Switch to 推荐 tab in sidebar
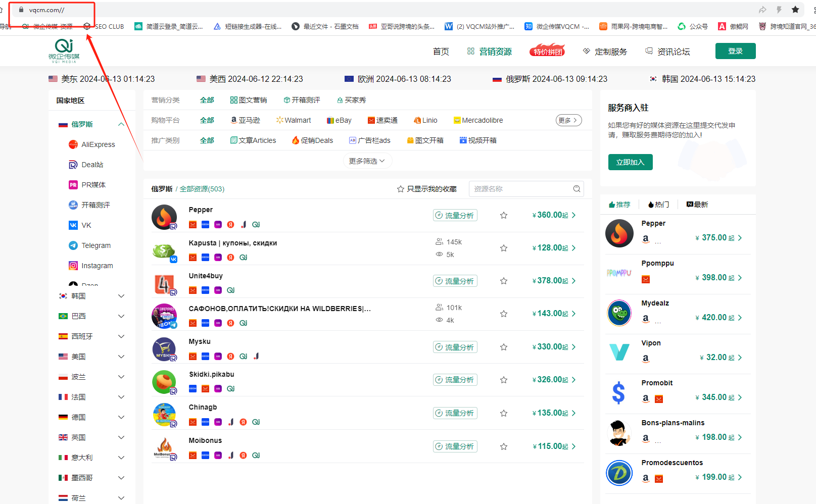Image resolution: width=816 pixels, height=504 pixels. tap(619, 205)
